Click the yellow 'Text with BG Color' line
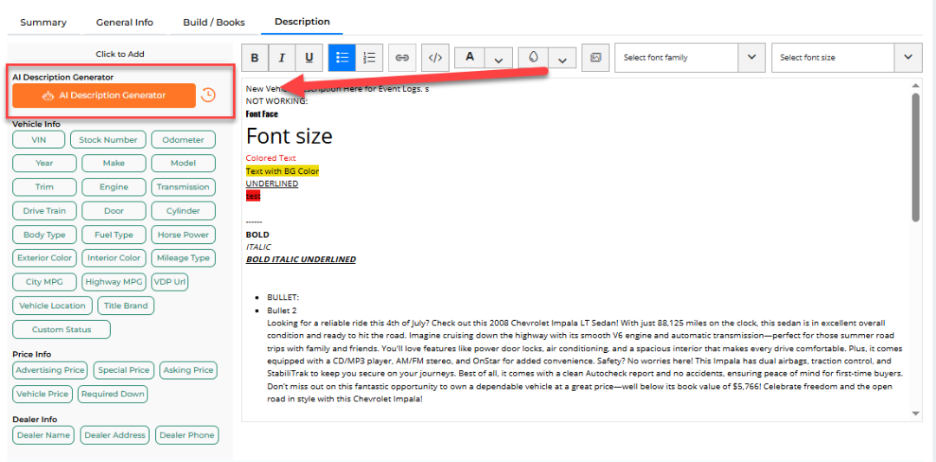Image resolution: width=936 pixels, height=462 pixels. pyautogui.click(x=282, y=171)
